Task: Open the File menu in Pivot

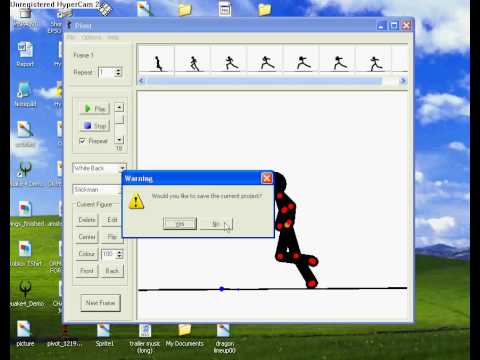Action: 71,37
